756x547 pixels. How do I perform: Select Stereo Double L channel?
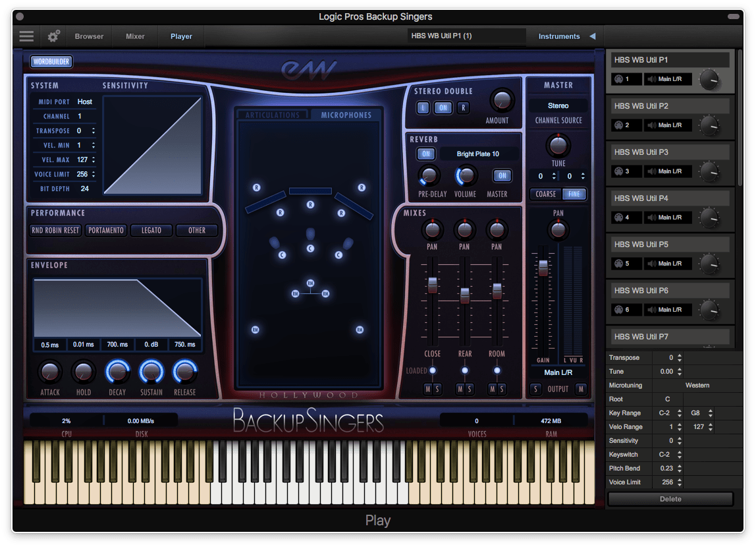pyautogui.click(x=423, y=108)
